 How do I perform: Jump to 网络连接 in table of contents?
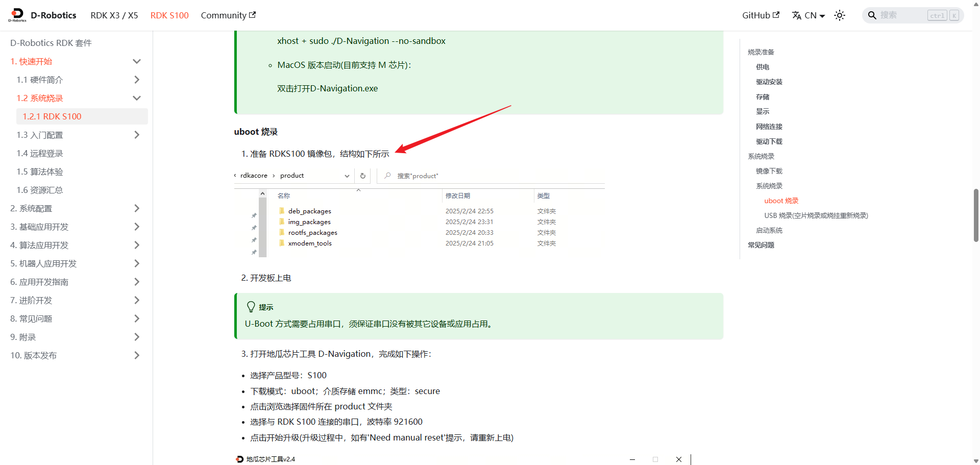[x=769, y=126]
